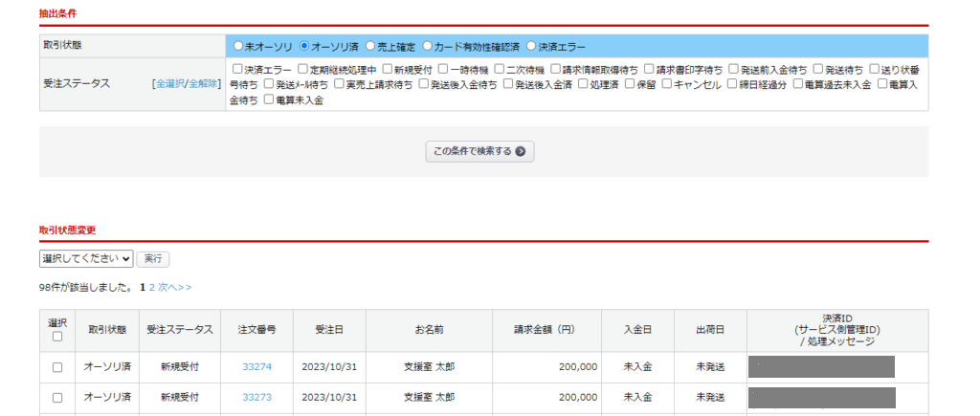
Task: Select the row checkbox for order 33274
Action: coord(57,367)
